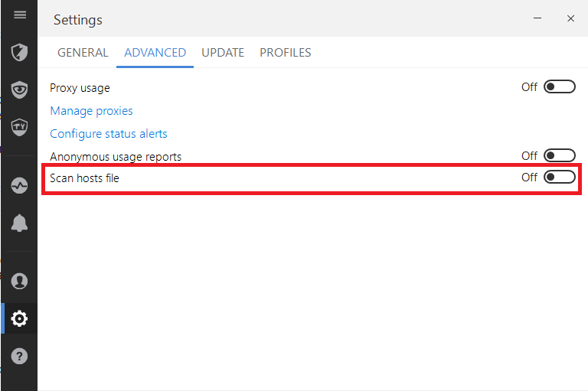This screenshot has height=391, width=588.
Task: Click the Manage proxies link
Action: click(x=91, y=111)
